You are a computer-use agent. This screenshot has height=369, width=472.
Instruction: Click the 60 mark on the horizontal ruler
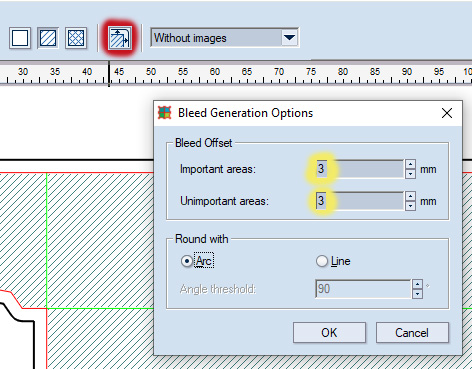tap(215, 72)
